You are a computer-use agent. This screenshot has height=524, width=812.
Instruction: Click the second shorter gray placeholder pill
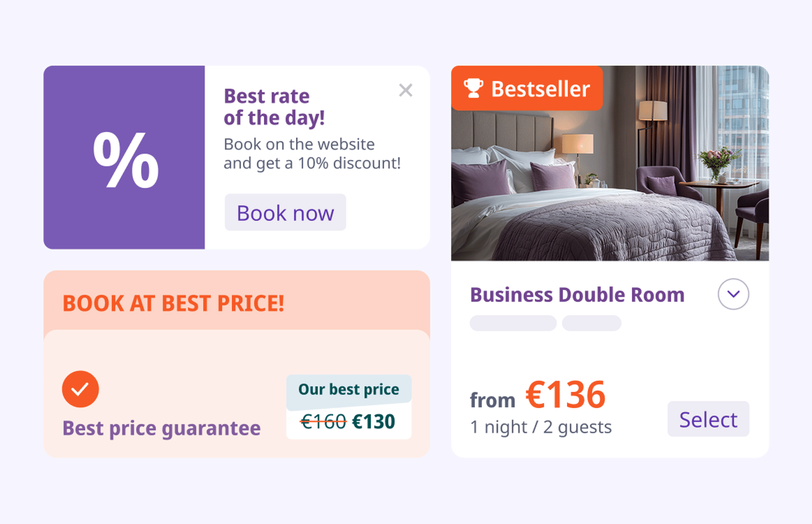592,323
